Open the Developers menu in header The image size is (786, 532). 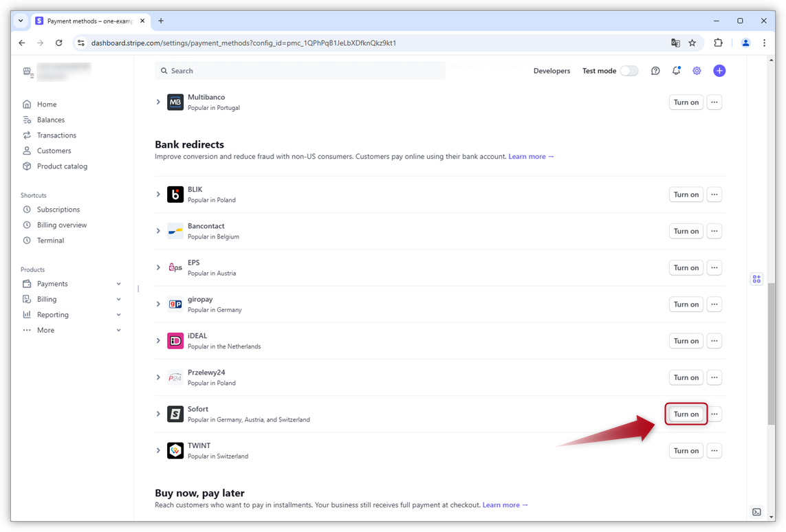coord(552,71)
